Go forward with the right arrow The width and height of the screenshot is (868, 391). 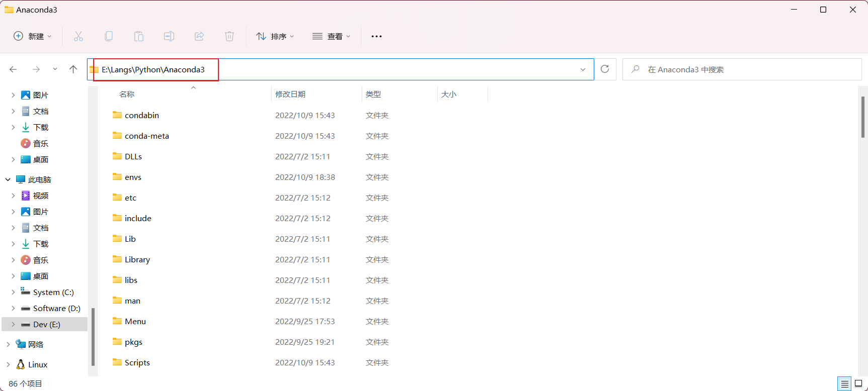click(x=36, y=69)
